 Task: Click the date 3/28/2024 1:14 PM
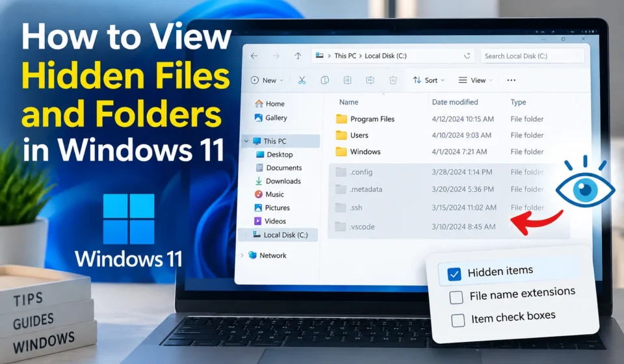pyautogui.click(x=462, y=172)
